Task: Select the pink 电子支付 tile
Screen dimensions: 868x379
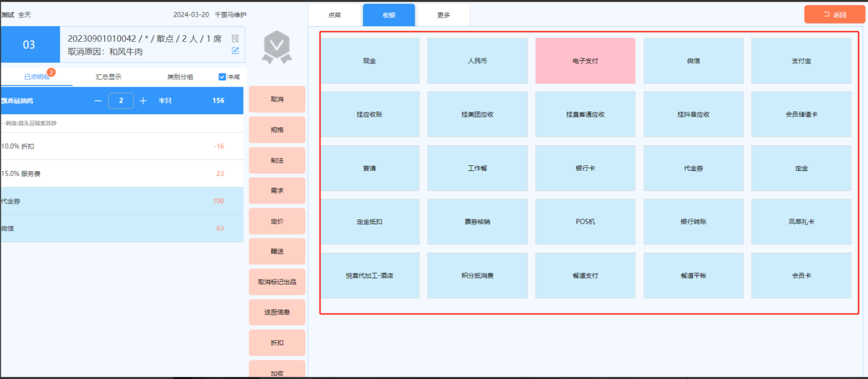Action: (x=585, y=61)
